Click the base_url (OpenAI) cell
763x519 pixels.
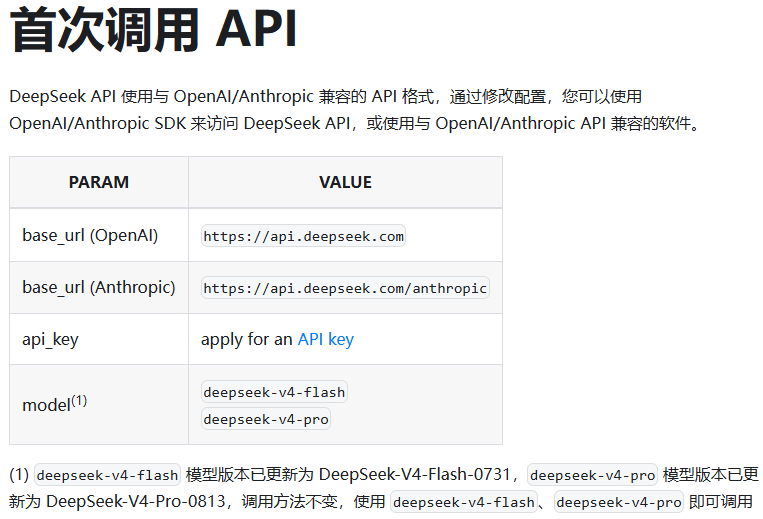tap(99, 235)
